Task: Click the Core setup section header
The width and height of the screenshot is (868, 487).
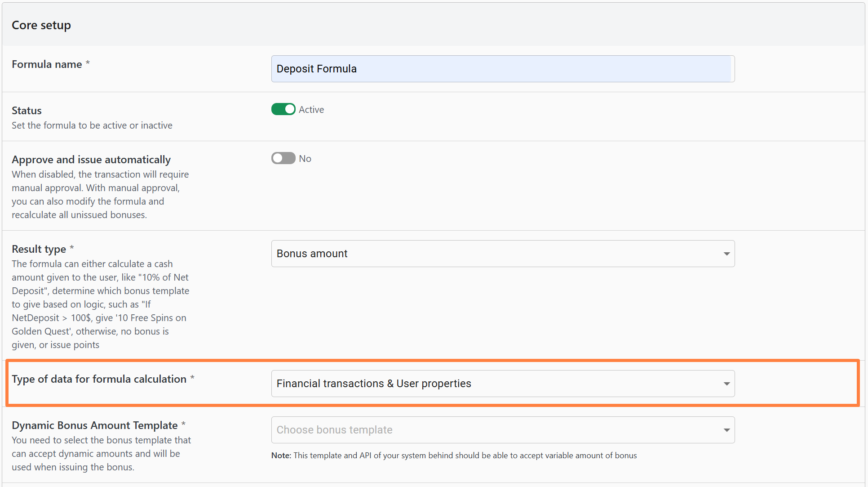Action: (x=41, y=25)
